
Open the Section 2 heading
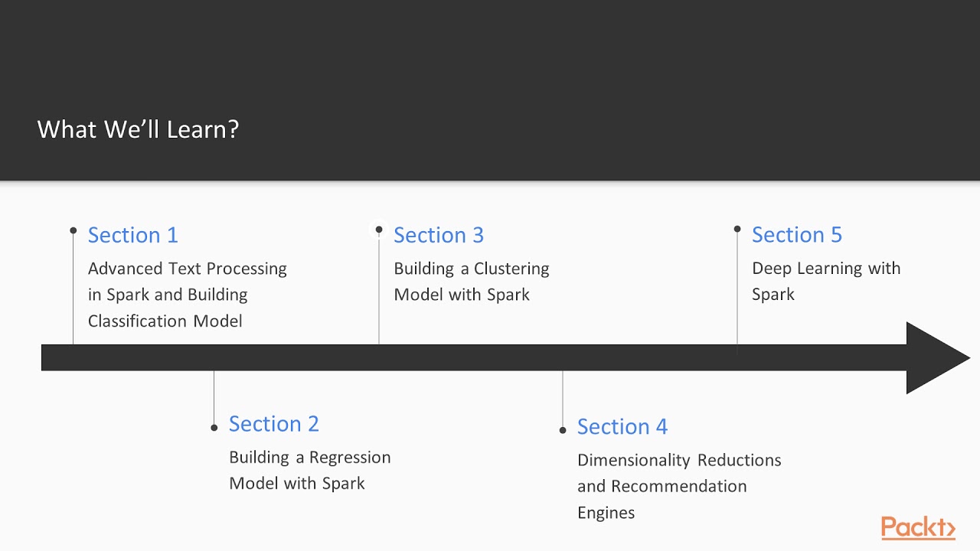pyautogui.click(x=274, y=424)
